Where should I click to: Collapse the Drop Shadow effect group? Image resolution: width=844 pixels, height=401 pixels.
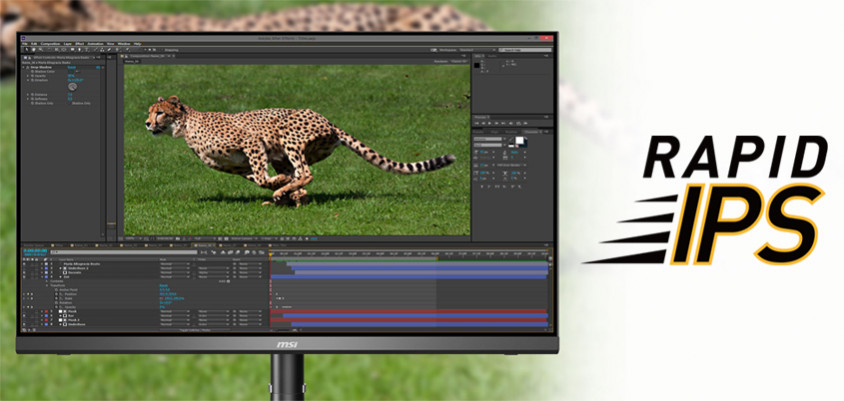pos(23,67)
